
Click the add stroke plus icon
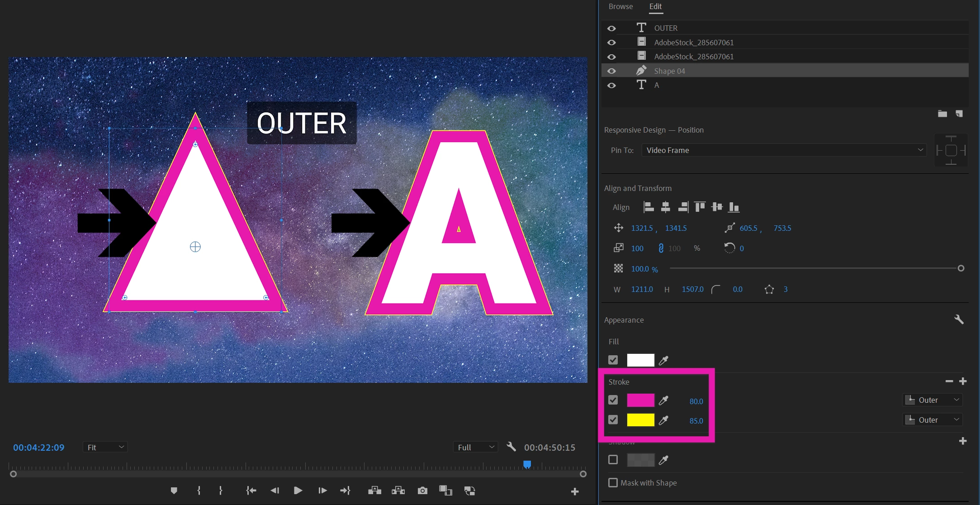point(963,381)
